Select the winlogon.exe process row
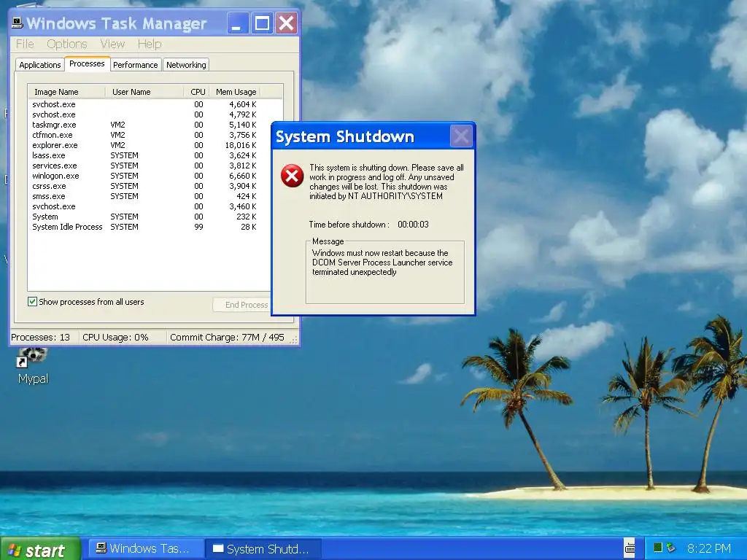Image resolution: width=747 pixels, height=560 pixels. pyautogui.click(x=144, y=176)
